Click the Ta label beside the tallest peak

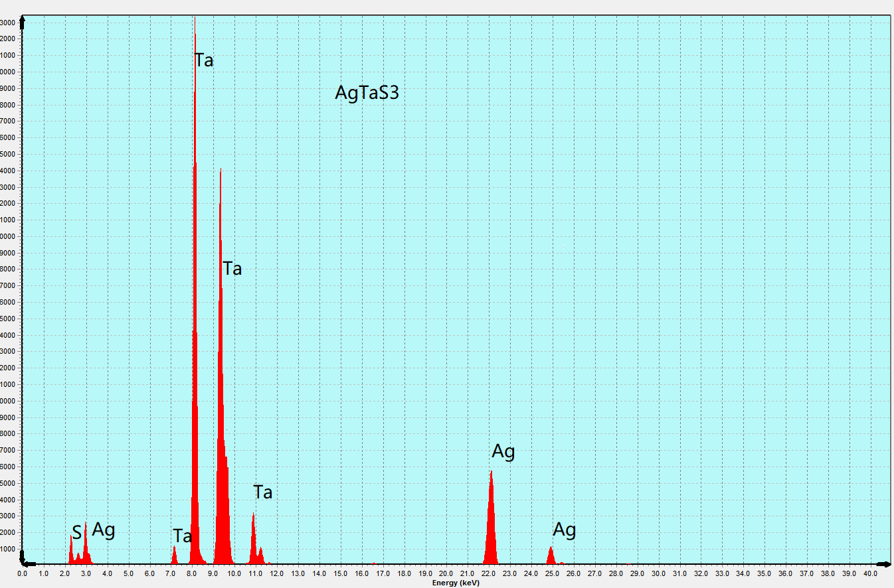tap(205, 60)
